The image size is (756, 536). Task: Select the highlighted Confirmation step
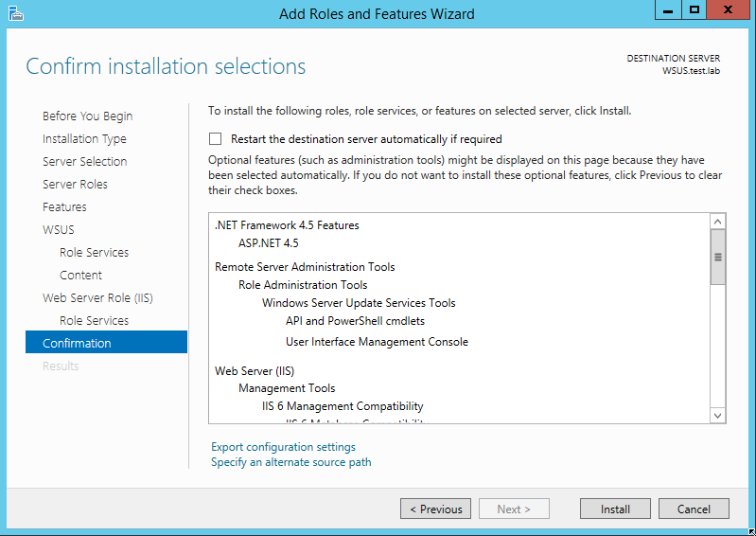click(106, 342)
